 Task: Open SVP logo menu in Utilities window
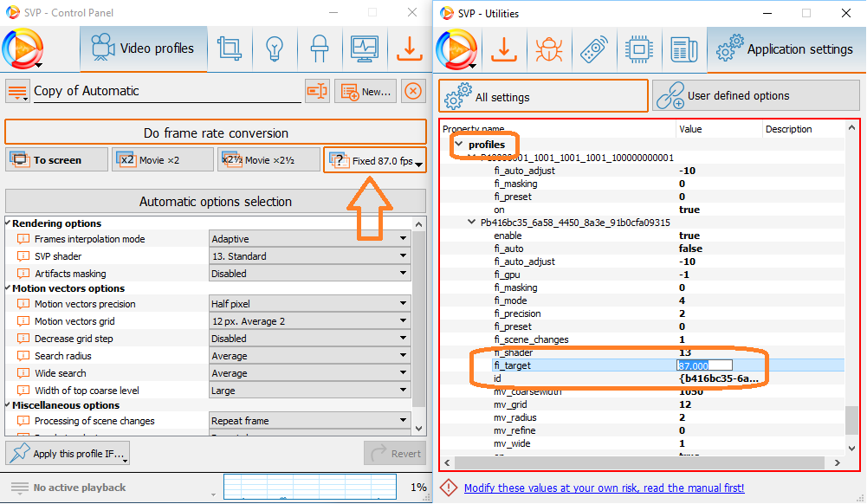tap(456, 49)
